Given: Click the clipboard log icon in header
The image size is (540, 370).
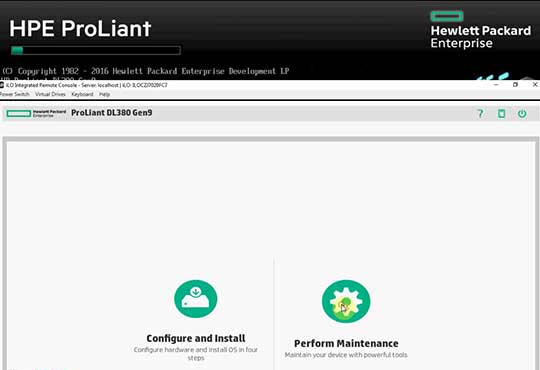Looking at the screenshot, I should [501, 113].
